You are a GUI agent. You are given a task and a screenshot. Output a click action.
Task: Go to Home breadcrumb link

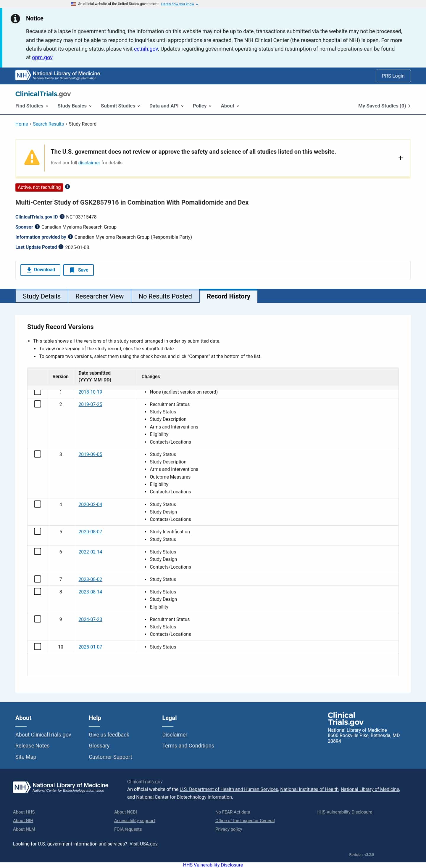22,124
